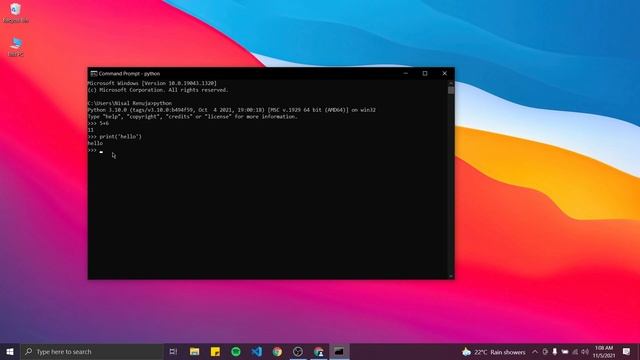Click the Command Prompt scrollbar down arrow
Image resolution: width=640 pixels, height=360 pixels.
(451, 276)
